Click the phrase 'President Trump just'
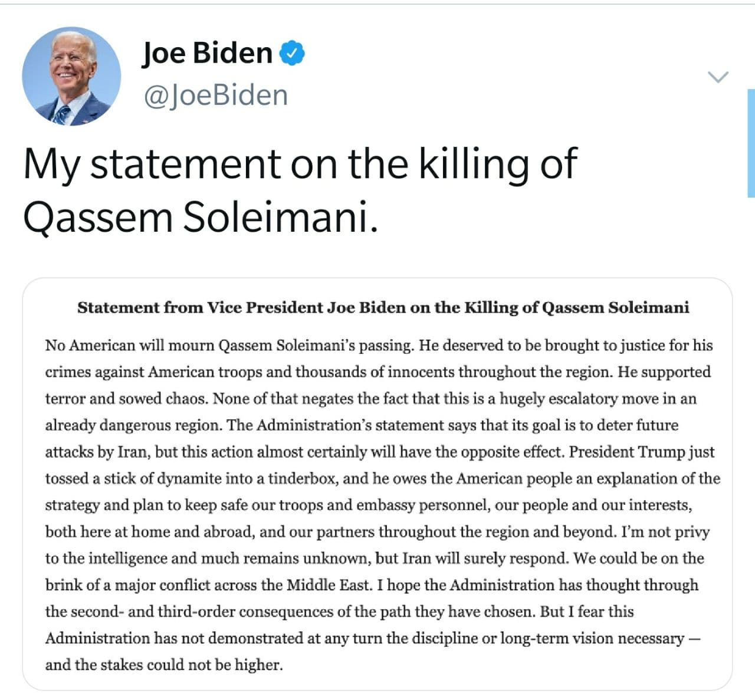The height and width of the screenshot is (700, 755). tap(642, 452)
